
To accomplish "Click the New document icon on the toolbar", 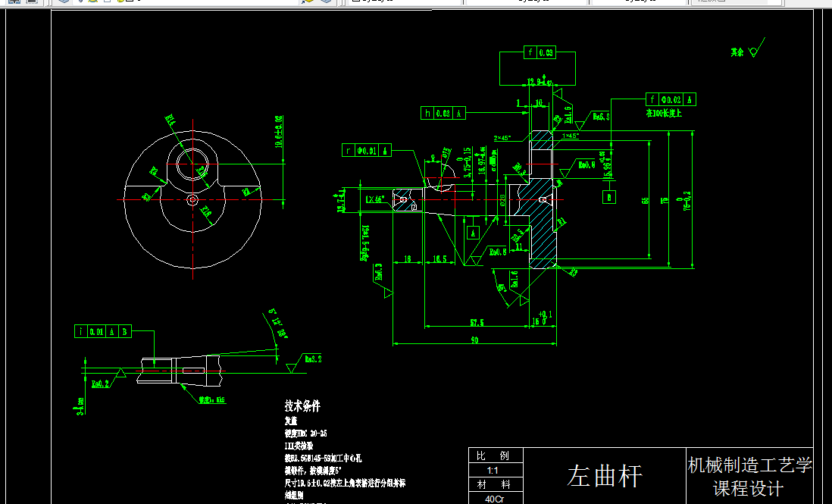I will [x=13, y=3].
